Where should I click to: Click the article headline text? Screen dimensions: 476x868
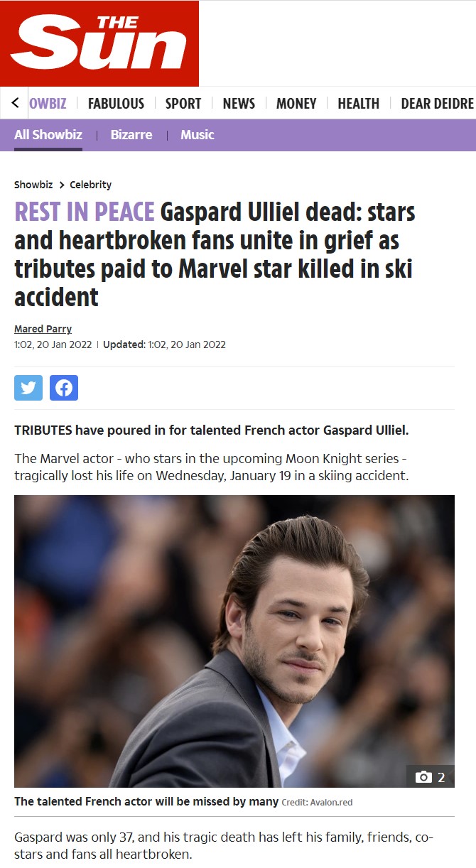click(215, 254)
